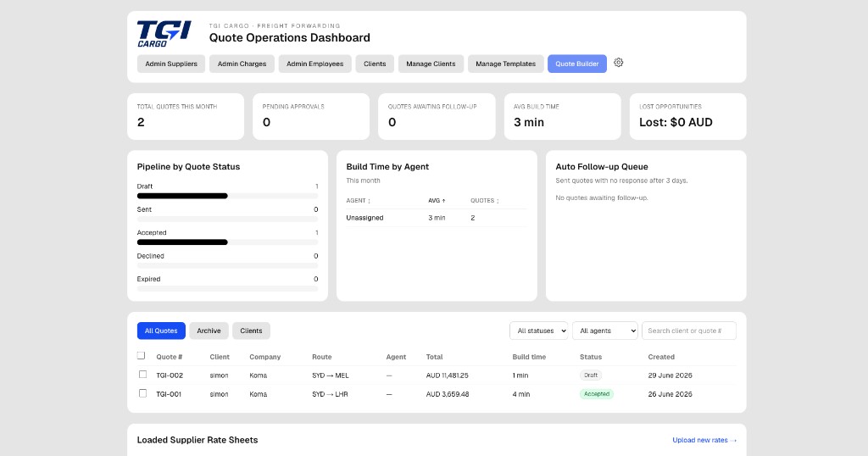Open the settings gear icon
The image size is (868, 456).
618,63
